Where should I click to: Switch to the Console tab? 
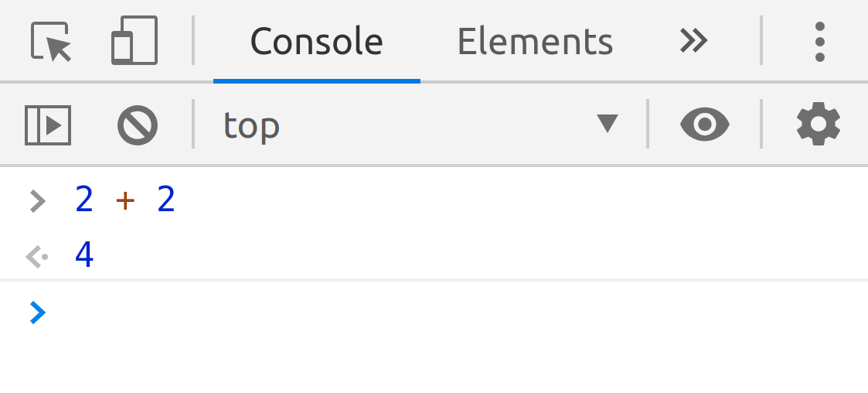(316, 42)
